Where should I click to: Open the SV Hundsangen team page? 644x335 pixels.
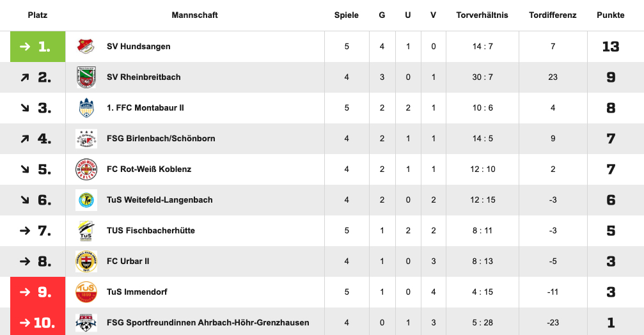pyautogui.click(x=138, y=47)
